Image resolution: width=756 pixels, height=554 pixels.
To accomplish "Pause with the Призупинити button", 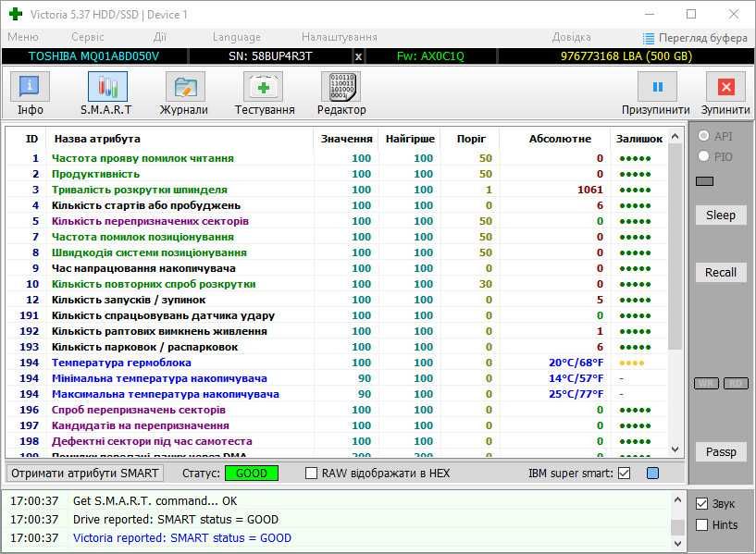I will (656, 94).
